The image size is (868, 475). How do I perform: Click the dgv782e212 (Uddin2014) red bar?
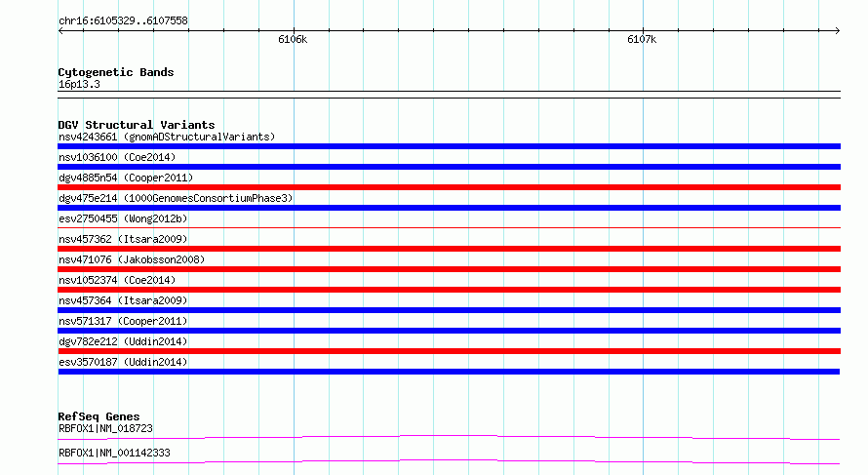tap(449, 351)
